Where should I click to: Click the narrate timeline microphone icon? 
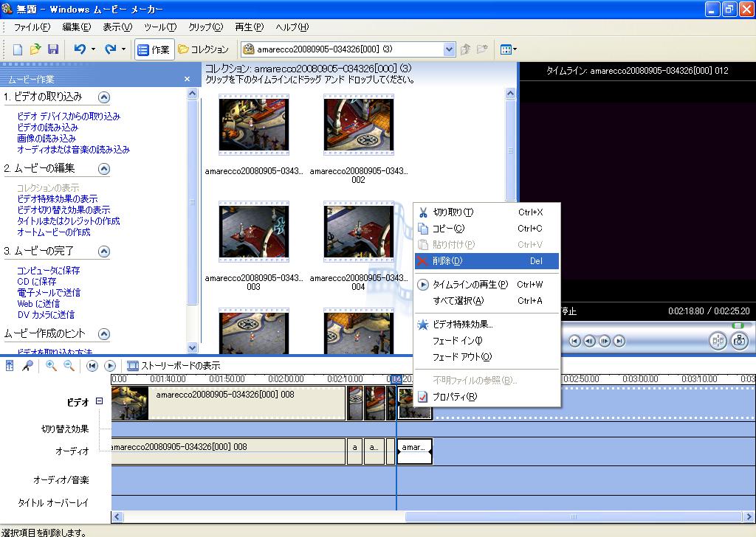[27, 366]
